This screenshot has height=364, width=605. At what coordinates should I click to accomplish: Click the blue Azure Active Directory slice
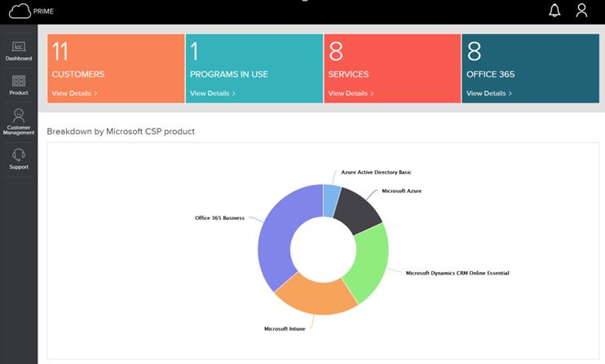click(332, 199)
